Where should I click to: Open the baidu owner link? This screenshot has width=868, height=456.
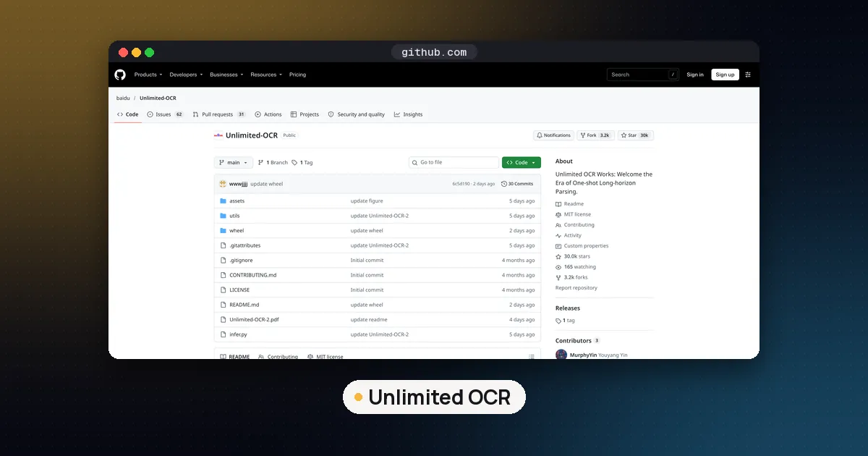pos(123,98)
